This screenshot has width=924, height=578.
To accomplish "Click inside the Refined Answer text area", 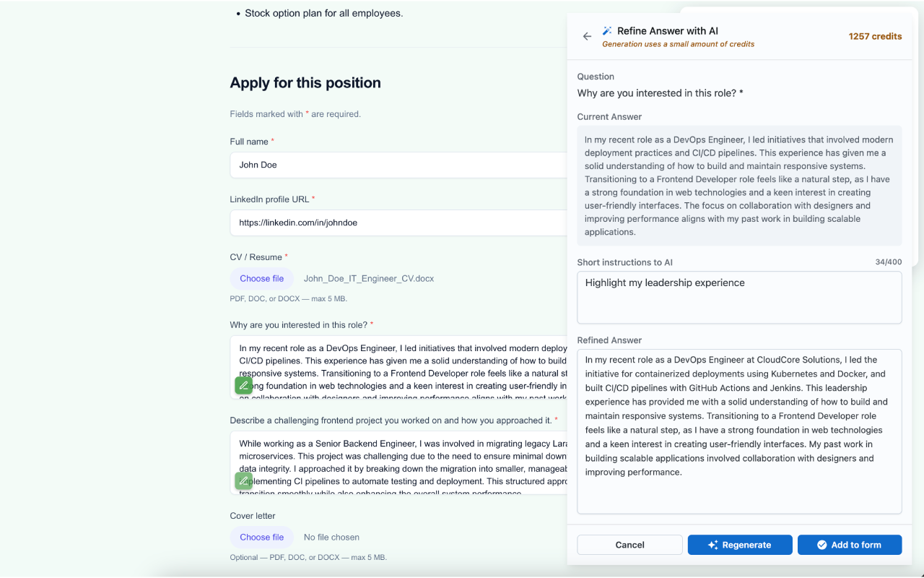I will 739,430.
